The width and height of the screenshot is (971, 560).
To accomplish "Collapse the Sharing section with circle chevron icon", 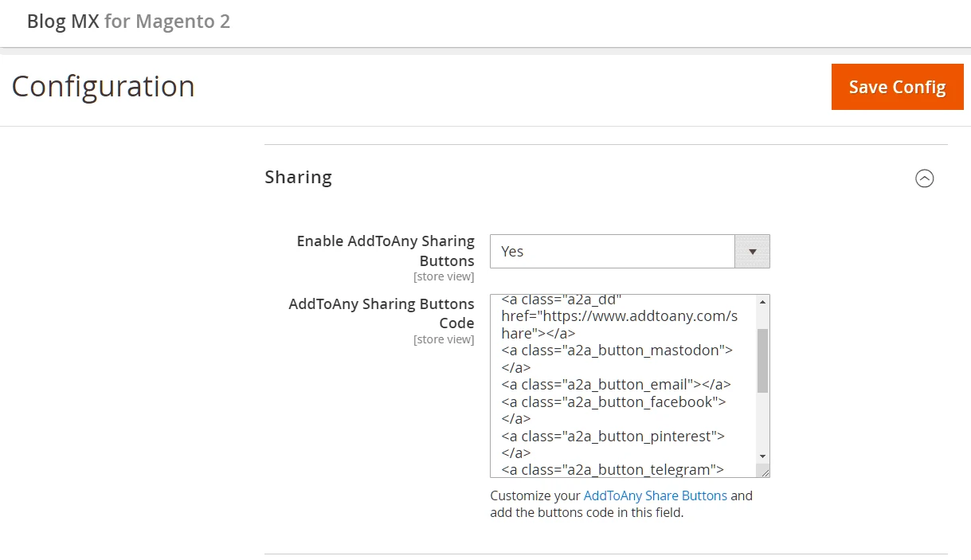I will [x=924, y=178].
